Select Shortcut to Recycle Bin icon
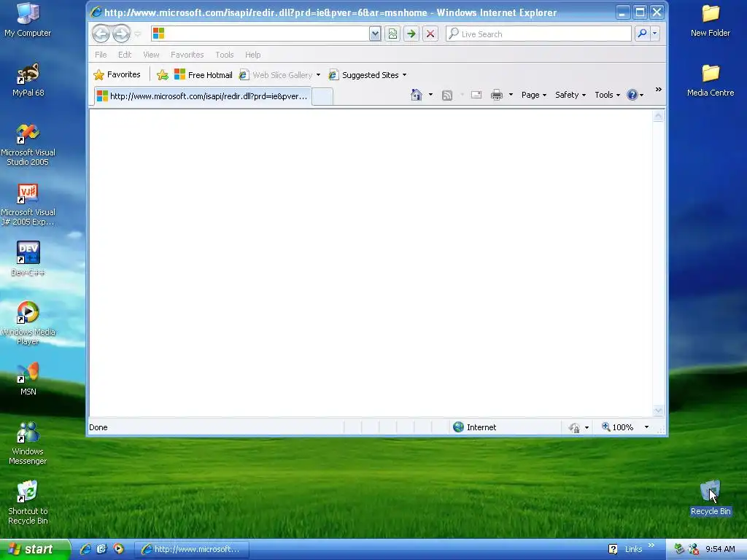Image resolution: width=747 pixels, height=560 pixels. (28, 502)
